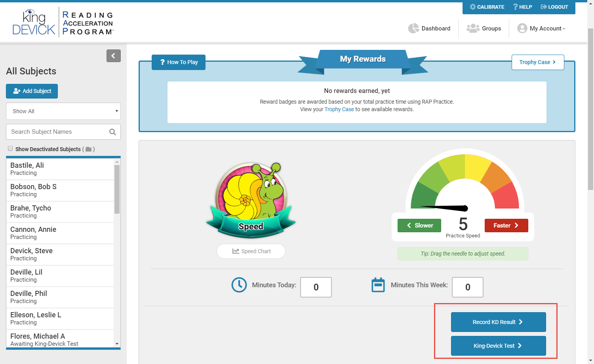Click the search magnifier icon
Image resolution: width=594 pixels, height=364 pixels.
tap(112, 132)
